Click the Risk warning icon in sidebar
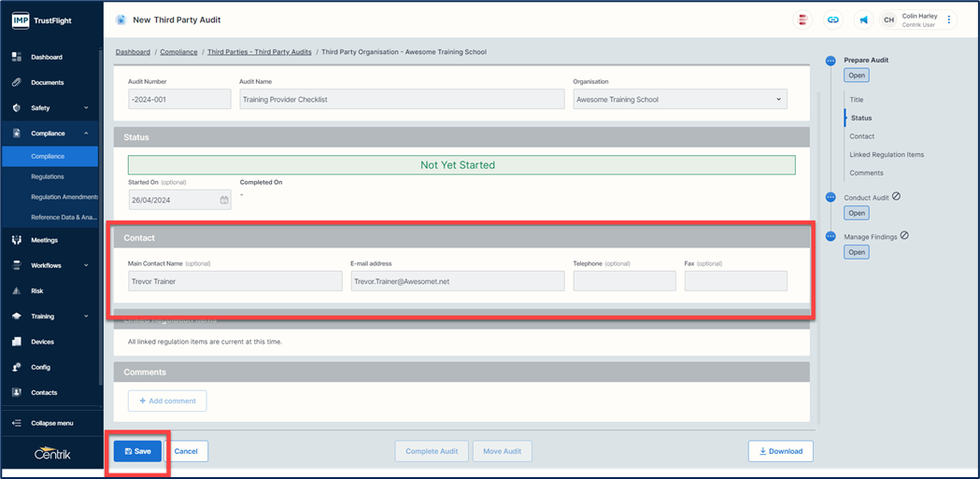Viewport: 980px width, 479px height. (x=17, y=290)
